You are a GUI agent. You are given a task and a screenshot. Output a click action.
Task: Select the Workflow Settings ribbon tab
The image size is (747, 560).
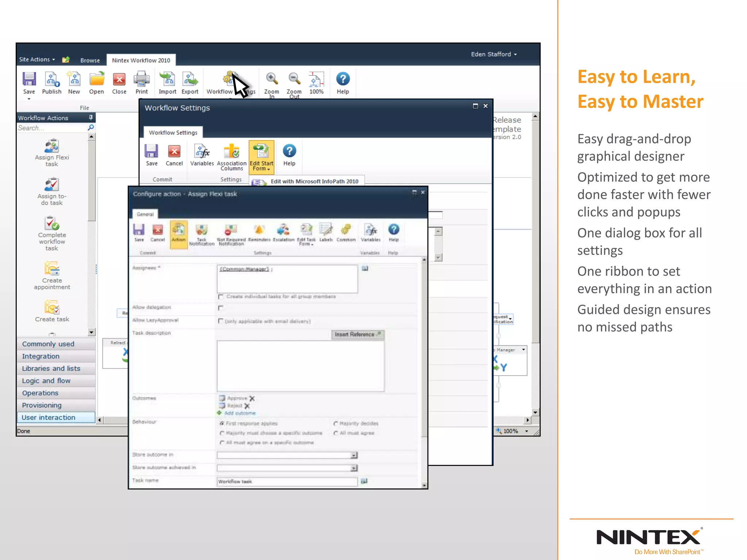point(173,132)
